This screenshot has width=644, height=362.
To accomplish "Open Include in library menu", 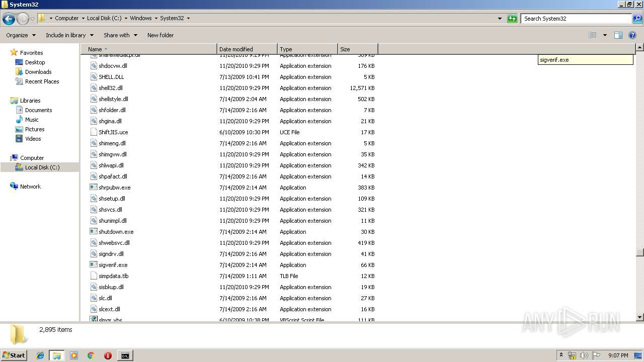I will click(x=69, y=35).
